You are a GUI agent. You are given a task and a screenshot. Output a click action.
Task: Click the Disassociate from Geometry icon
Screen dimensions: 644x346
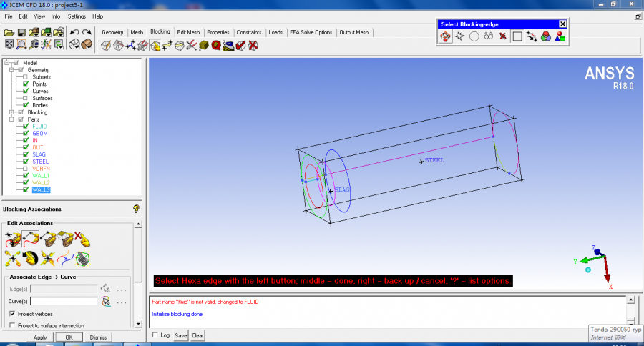(82, 239)
